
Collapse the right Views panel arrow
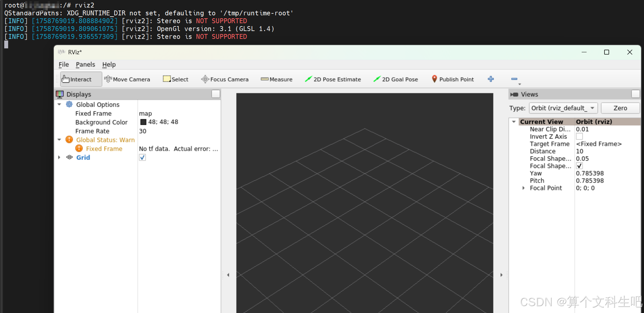[x=501, y=275]
